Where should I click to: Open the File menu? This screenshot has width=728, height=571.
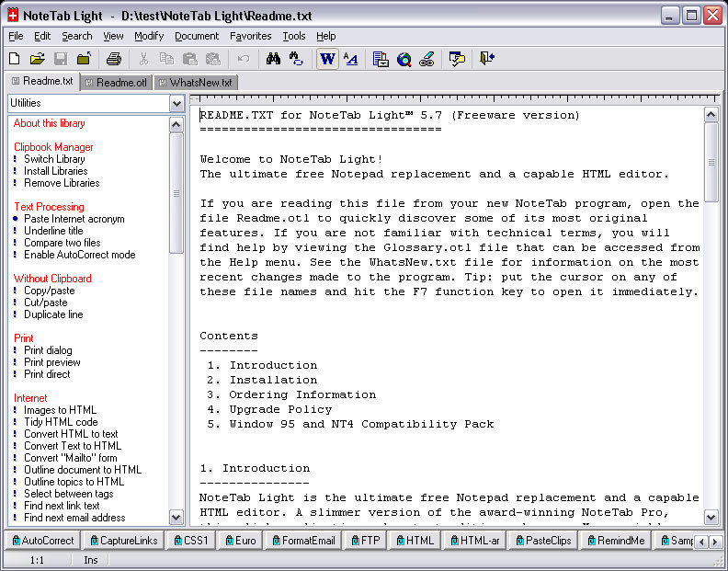point(16,36)
